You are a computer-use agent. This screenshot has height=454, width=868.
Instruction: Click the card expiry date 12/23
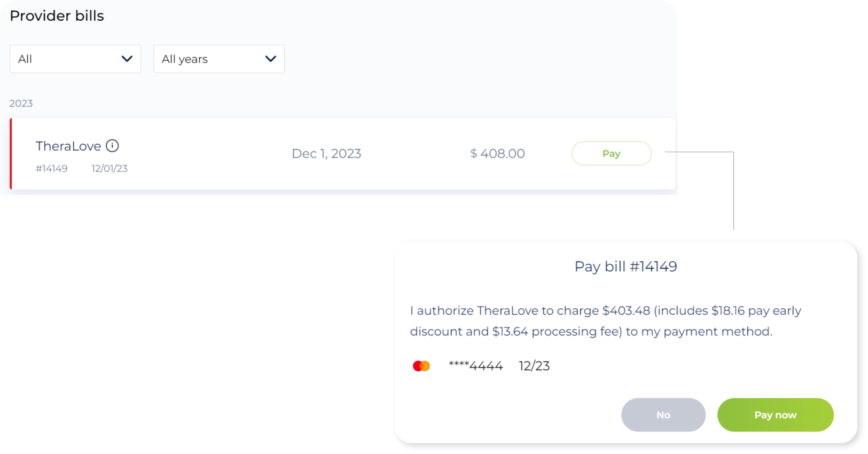(535, 365)
